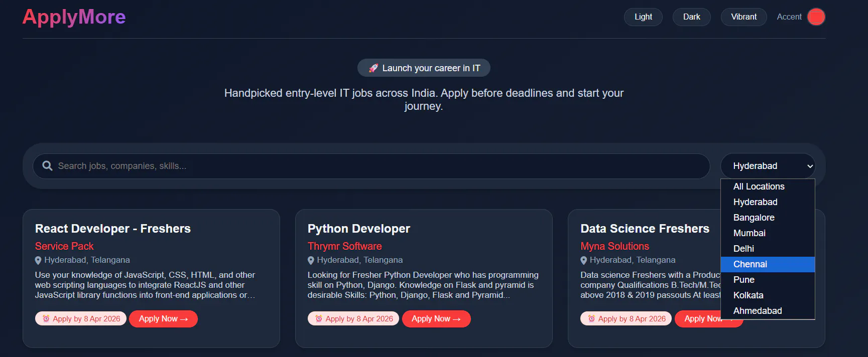This screenshot has width=868, height=357.
Task: Switch to Vibrant theme
Action: (743, 17)
